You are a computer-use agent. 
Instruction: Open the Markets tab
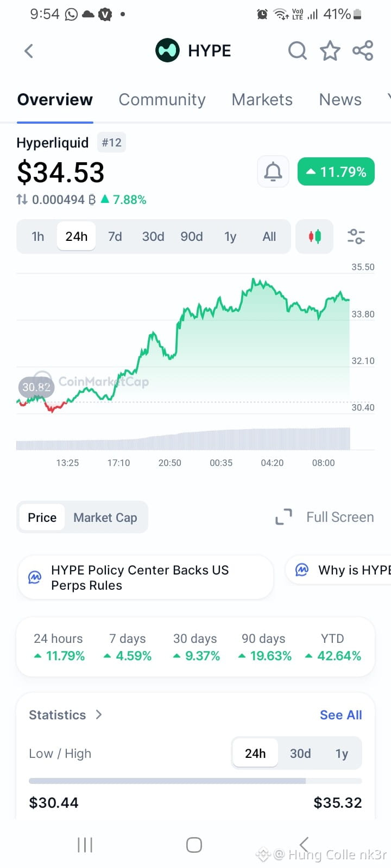point(262,100)
